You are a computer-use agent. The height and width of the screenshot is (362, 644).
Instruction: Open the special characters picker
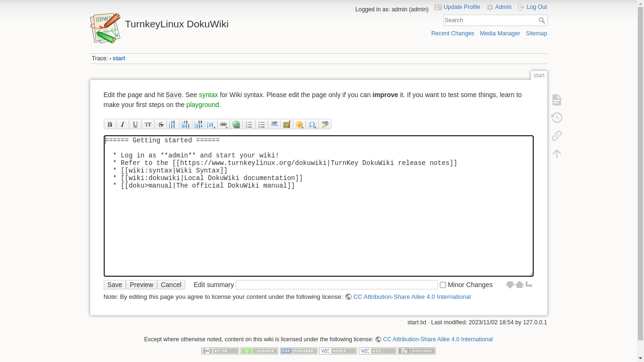[312, 124]
